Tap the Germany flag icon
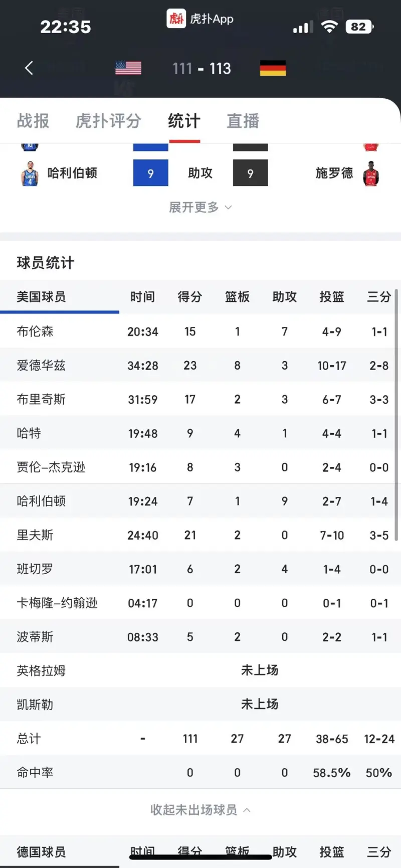 273,68
